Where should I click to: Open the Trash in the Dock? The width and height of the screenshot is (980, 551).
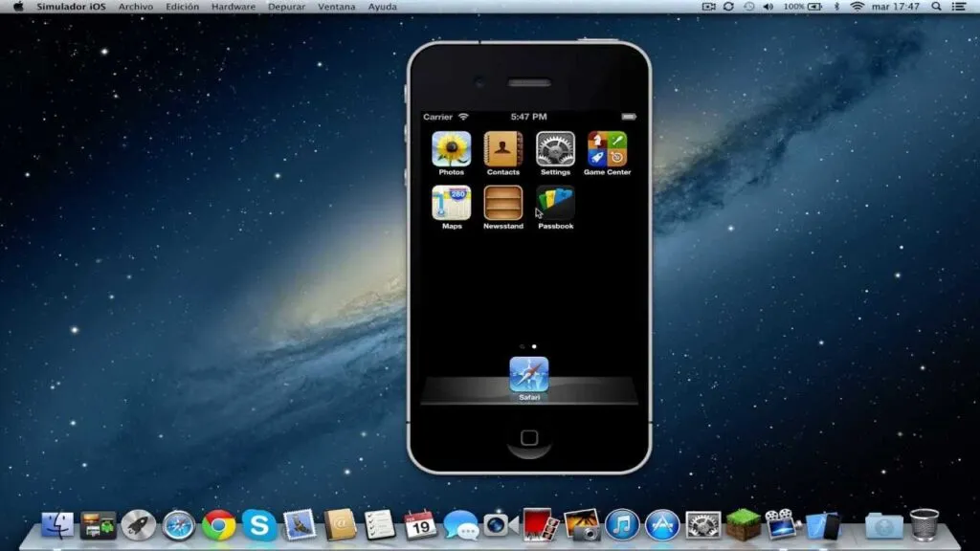point(924,525)
